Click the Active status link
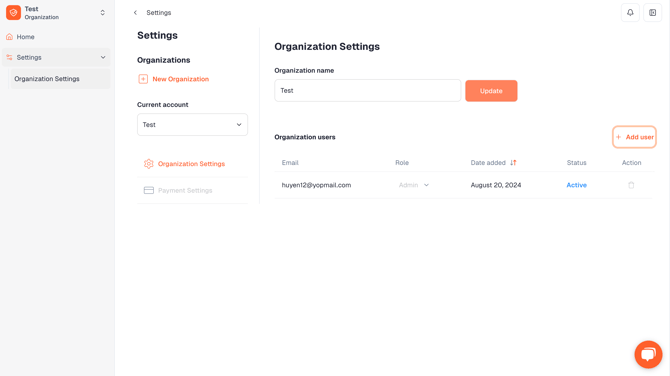Screen dimensions: 670x376 pos(576,185)
